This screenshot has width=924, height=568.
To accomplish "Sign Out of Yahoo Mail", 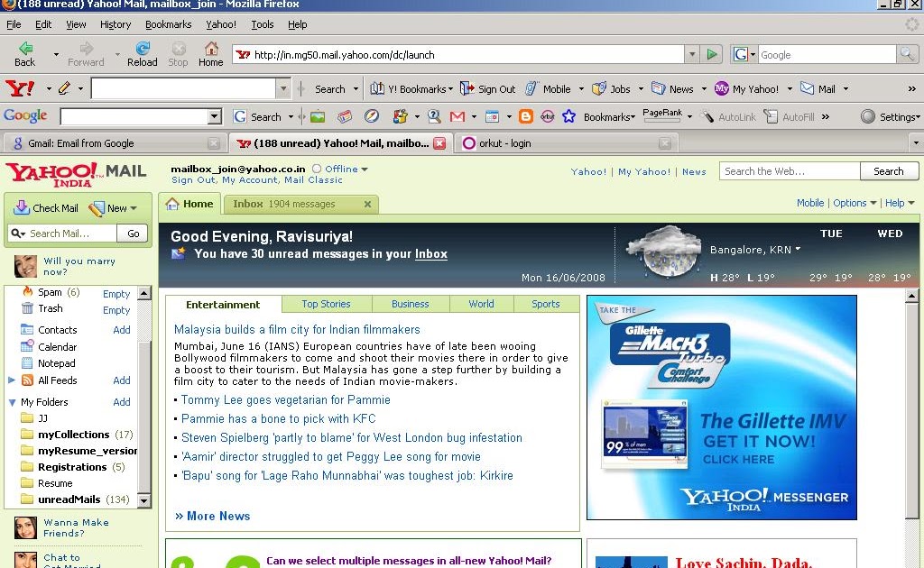I will pos(190,179).
